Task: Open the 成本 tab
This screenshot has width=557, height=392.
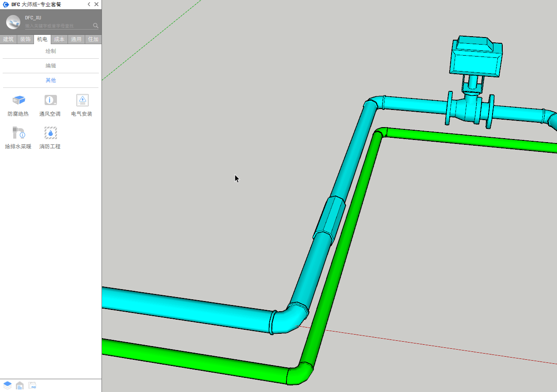Action: click(59, 39)
